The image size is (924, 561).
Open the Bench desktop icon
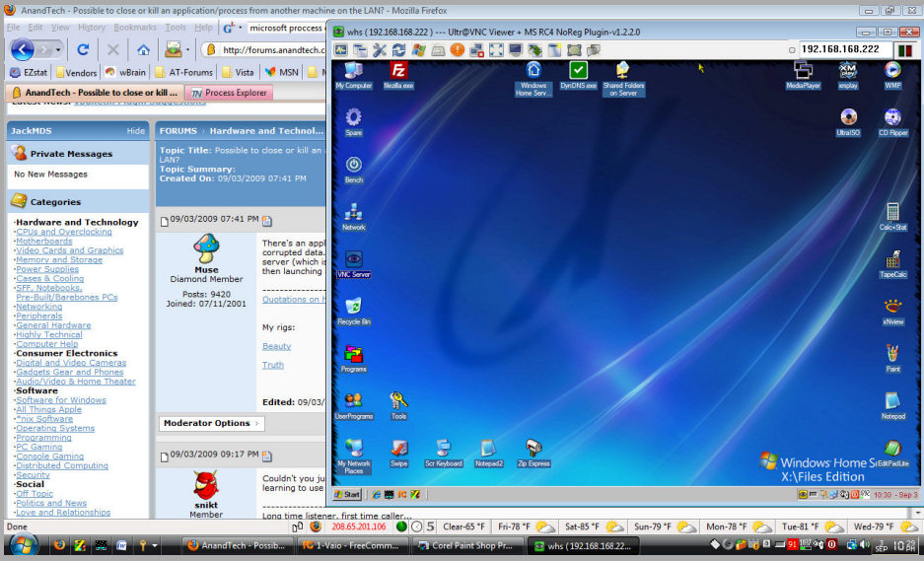tap(354, 170)
